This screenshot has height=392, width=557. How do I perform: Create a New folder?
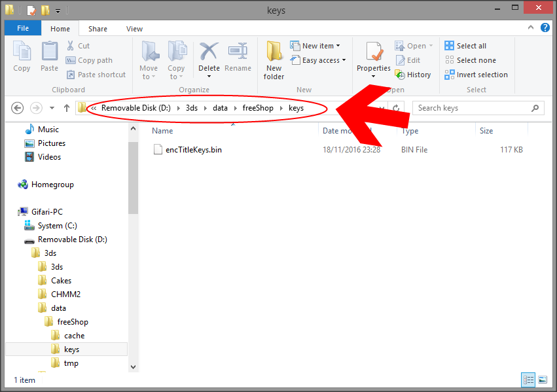point(274,60)
